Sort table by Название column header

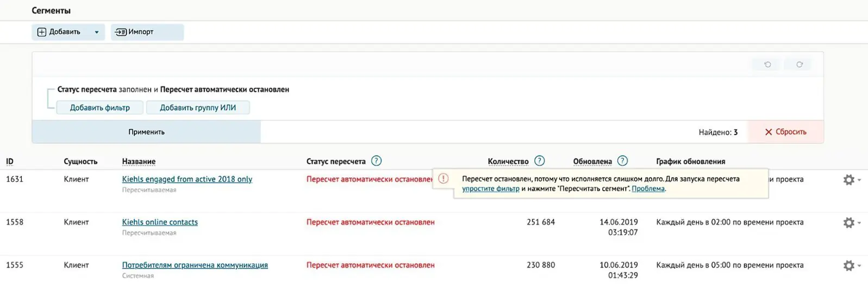tap(139, 161)
